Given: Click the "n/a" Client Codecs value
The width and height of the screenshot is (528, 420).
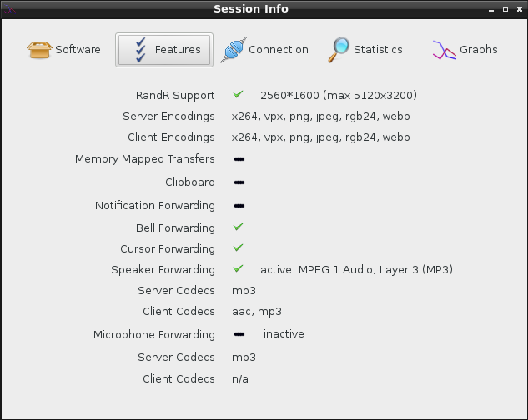Looking at the screenshot, I should (x=240, y=379).
